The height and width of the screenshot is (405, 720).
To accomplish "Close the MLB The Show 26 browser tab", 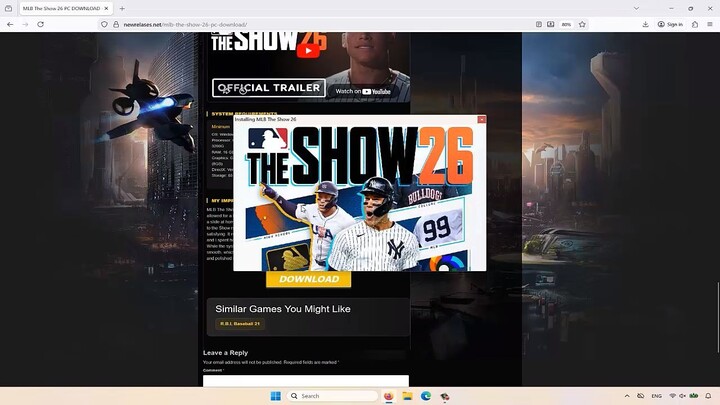I will (x=106, y=8).
